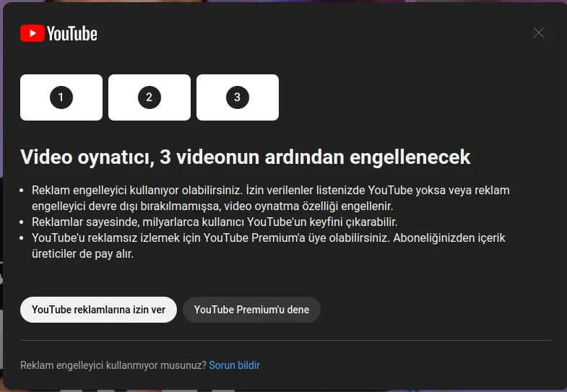Click the bullet about YouTube Premium'a üye olabilirsiniz
The image size is (567, 392).
point(268,245)
